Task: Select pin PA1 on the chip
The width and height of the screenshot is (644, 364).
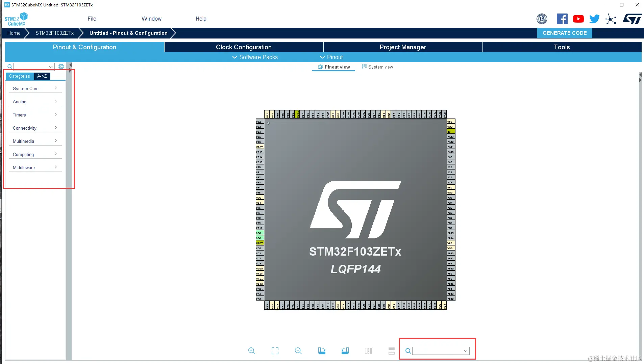Action: click(x=260, y=294)
